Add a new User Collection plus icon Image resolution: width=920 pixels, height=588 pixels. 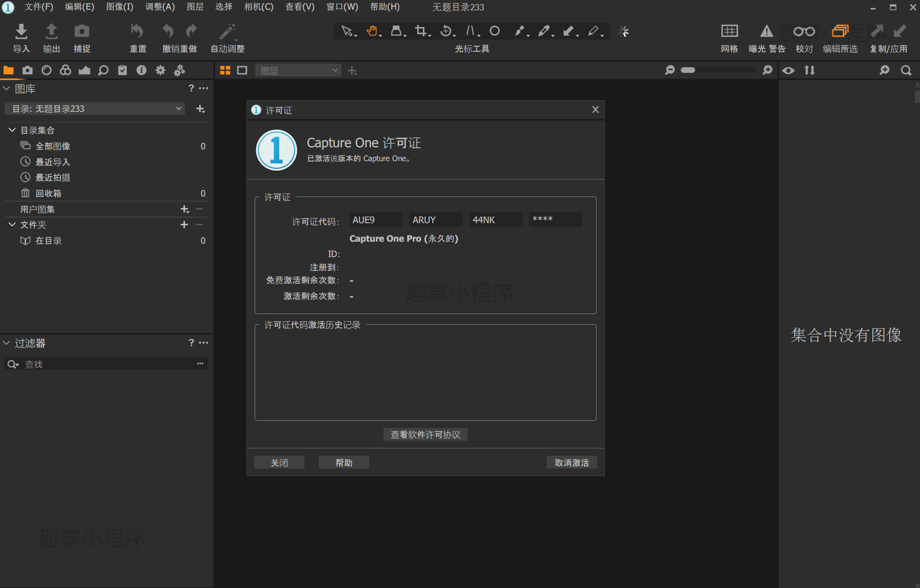tap(184, 209)
